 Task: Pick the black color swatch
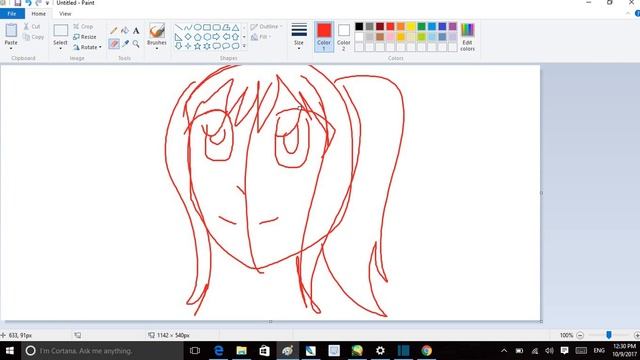[x=359, y=27]
